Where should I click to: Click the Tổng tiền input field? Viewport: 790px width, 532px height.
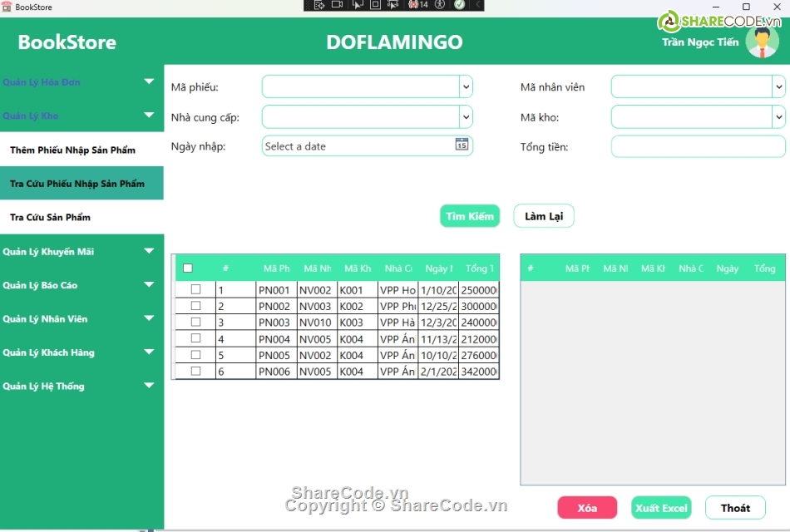[699, 146]
